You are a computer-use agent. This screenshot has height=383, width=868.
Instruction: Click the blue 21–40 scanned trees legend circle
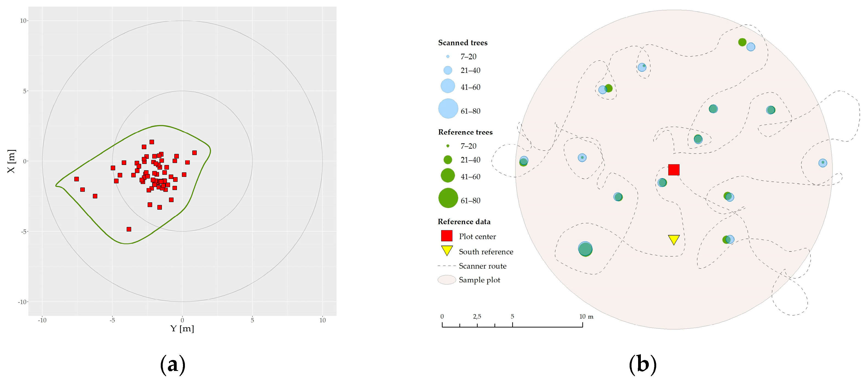click(447, 70)
